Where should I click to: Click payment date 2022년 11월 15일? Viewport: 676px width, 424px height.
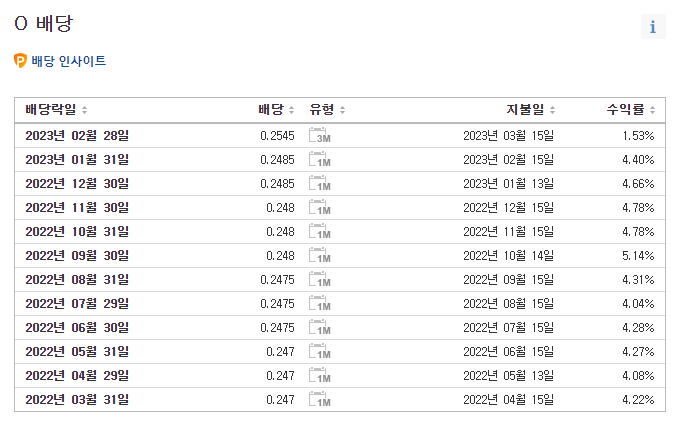[509, 232]
